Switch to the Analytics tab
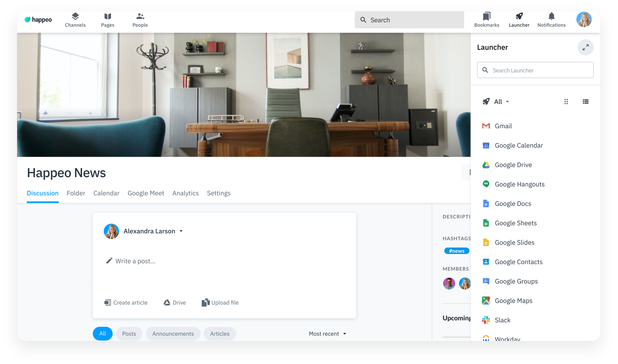Viewport: 618px width, 364px height. point(185,193)
